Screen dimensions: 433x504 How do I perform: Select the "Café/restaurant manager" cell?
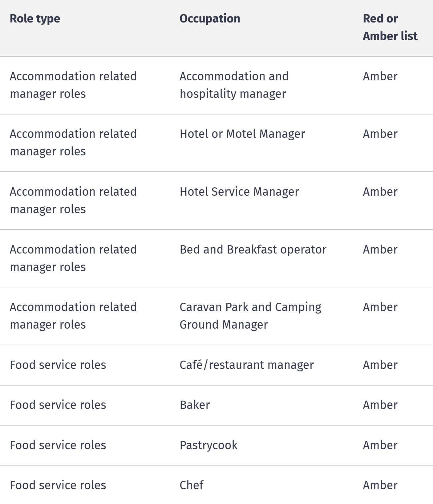pos(247,365)
